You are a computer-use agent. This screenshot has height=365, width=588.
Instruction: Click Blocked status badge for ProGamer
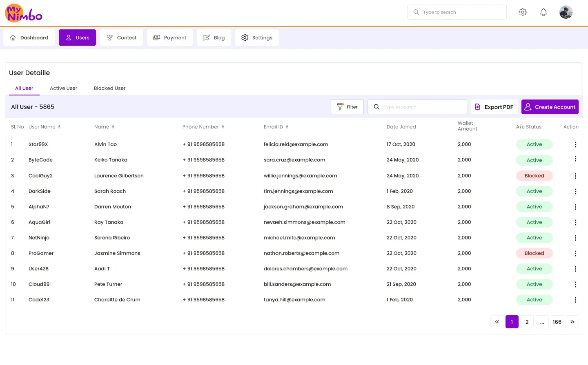pos(535,253)
